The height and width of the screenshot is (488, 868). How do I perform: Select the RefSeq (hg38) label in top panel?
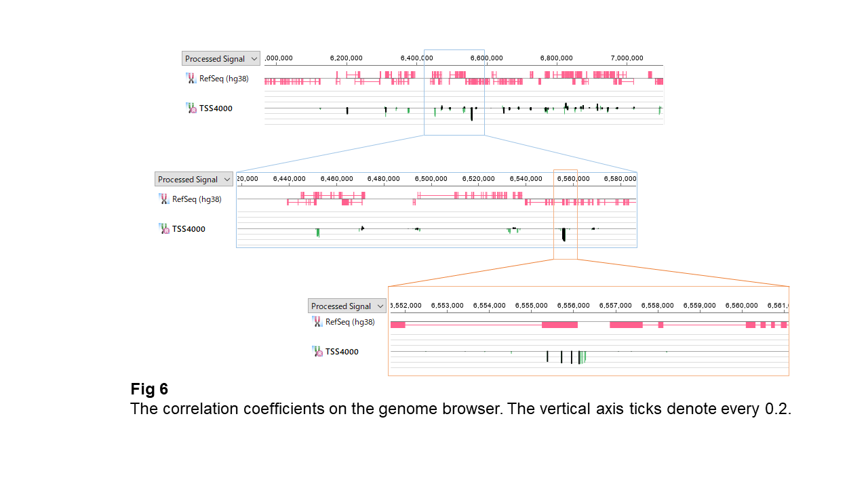(224, 79)
